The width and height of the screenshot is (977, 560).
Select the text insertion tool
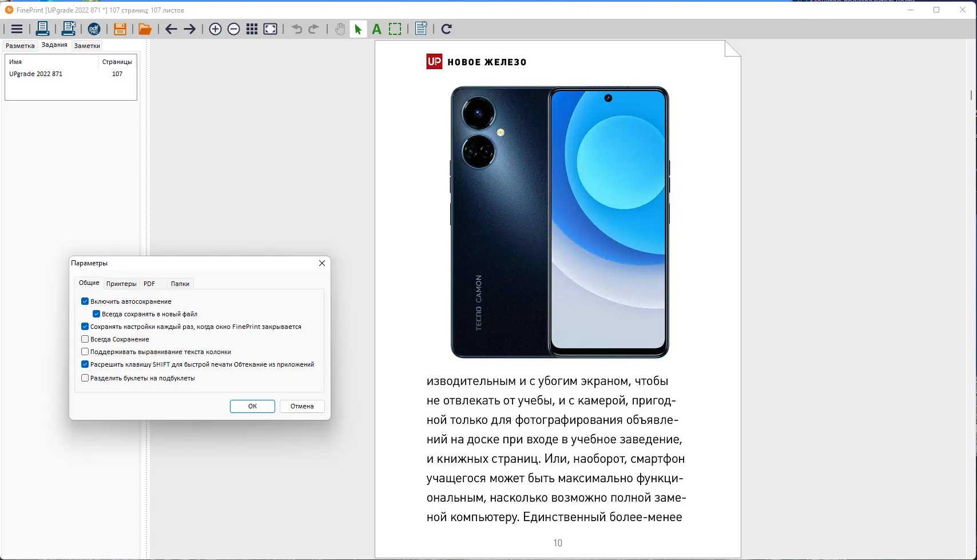pyautogui.click(x=376, y=29)
